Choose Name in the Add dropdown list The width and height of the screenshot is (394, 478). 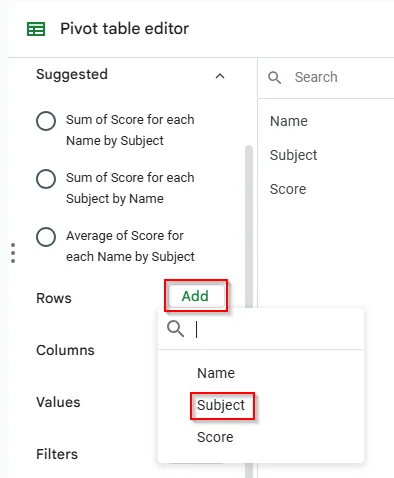216,373
